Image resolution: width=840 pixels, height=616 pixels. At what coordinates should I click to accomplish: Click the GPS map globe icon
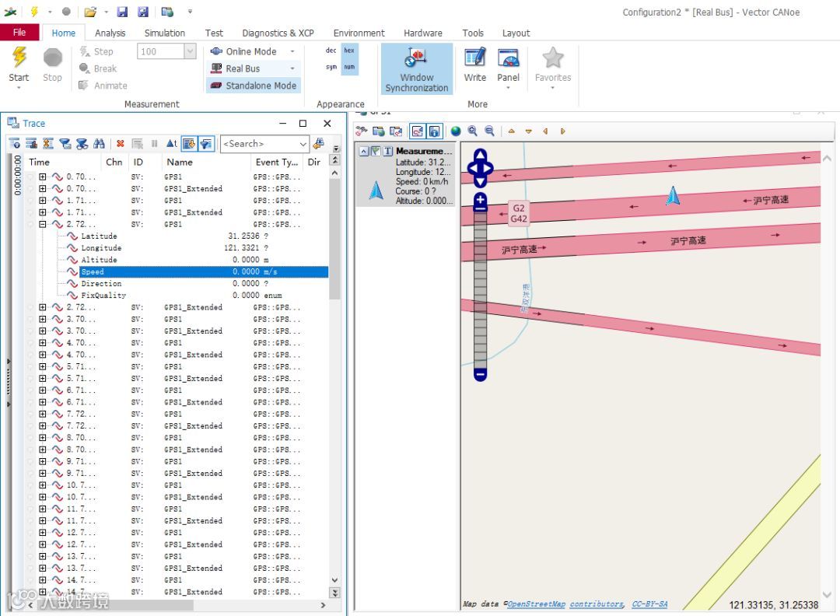coord(455,131)
